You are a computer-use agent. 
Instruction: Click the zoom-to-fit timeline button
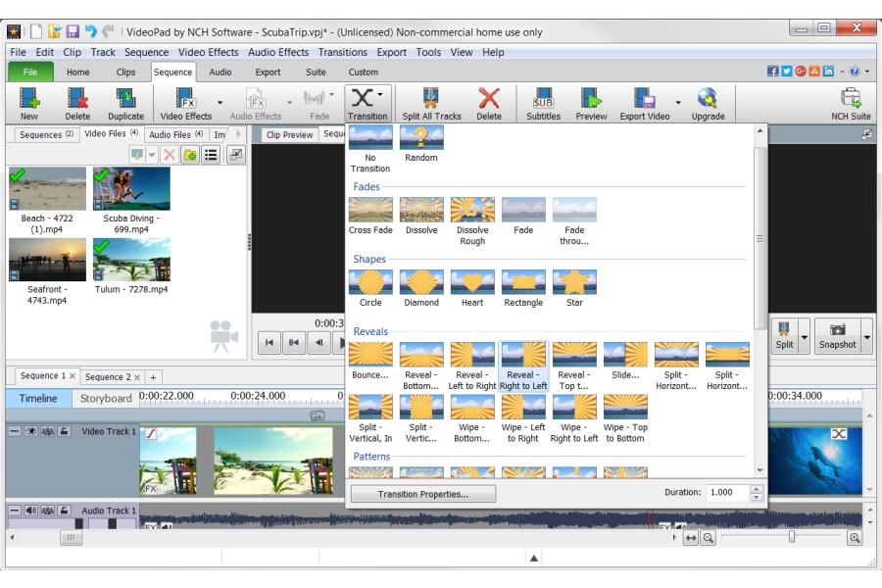point(691,538)
